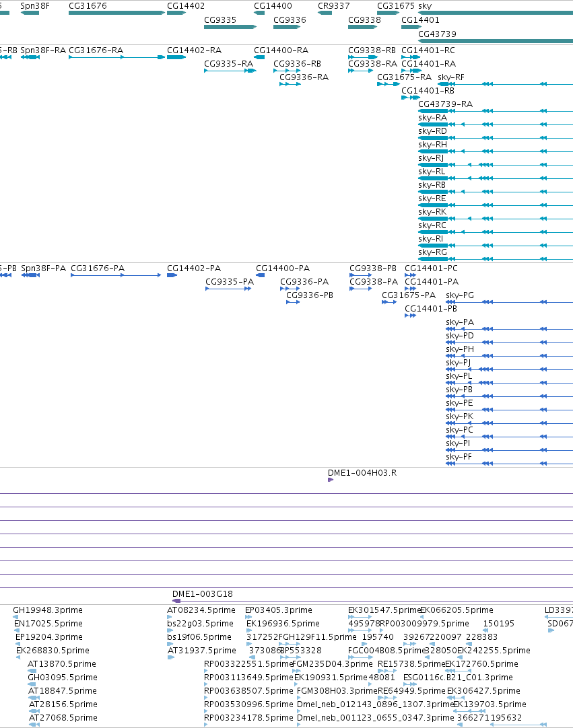Click EST AT13870.5prime
The width and height of the screenshot is (573, 728).
coord(62,664)
